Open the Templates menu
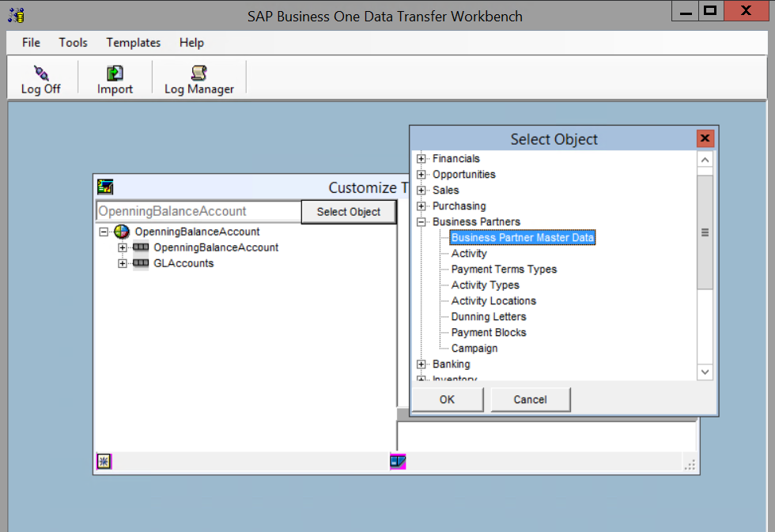 (x=134, y=43)
